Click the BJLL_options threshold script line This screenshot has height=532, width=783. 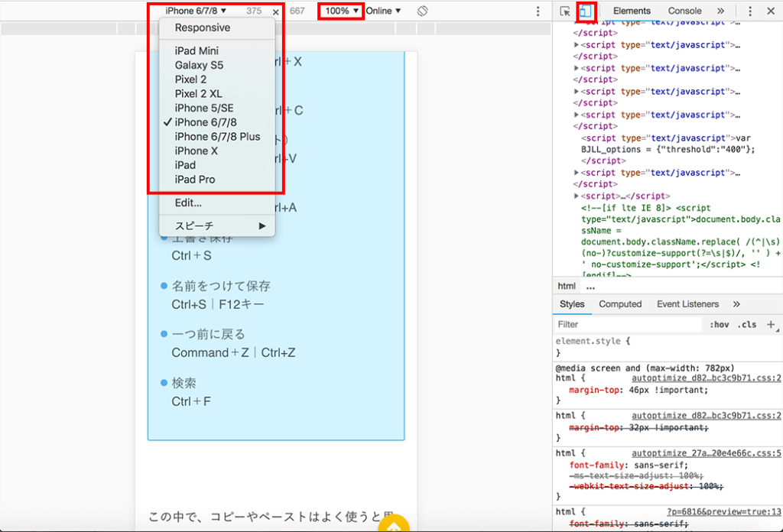(x=668, y=149)
